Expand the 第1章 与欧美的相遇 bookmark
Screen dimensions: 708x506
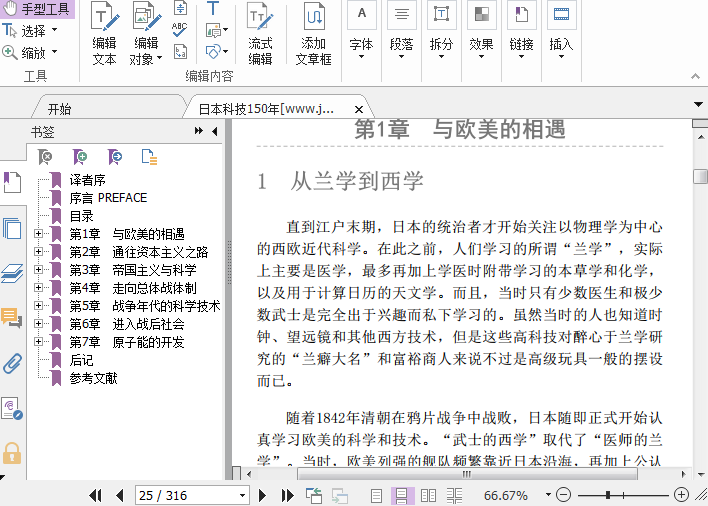coord(38,233)
